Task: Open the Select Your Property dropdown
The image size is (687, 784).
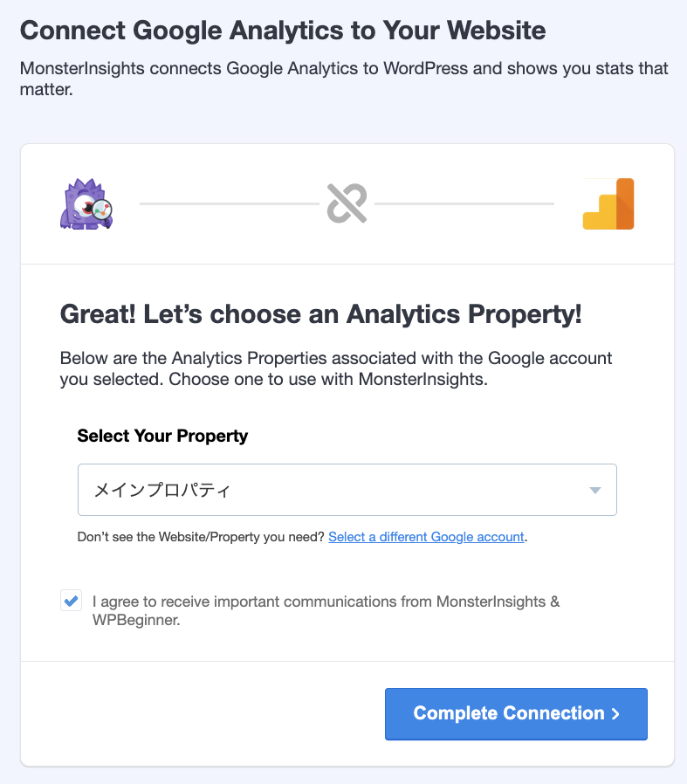Action: pos(347,490)
